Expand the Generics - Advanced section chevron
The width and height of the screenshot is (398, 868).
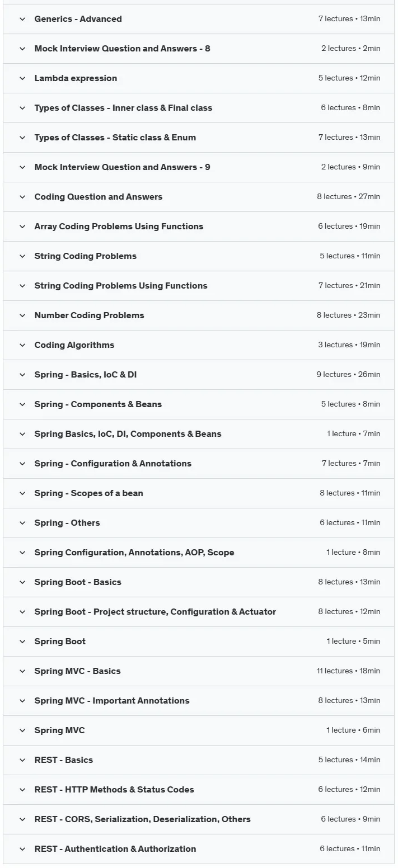click(22, 19)
